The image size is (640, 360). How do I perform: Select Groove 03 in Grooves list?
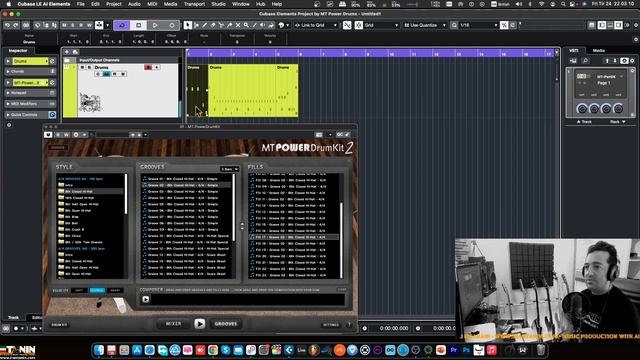186,191
